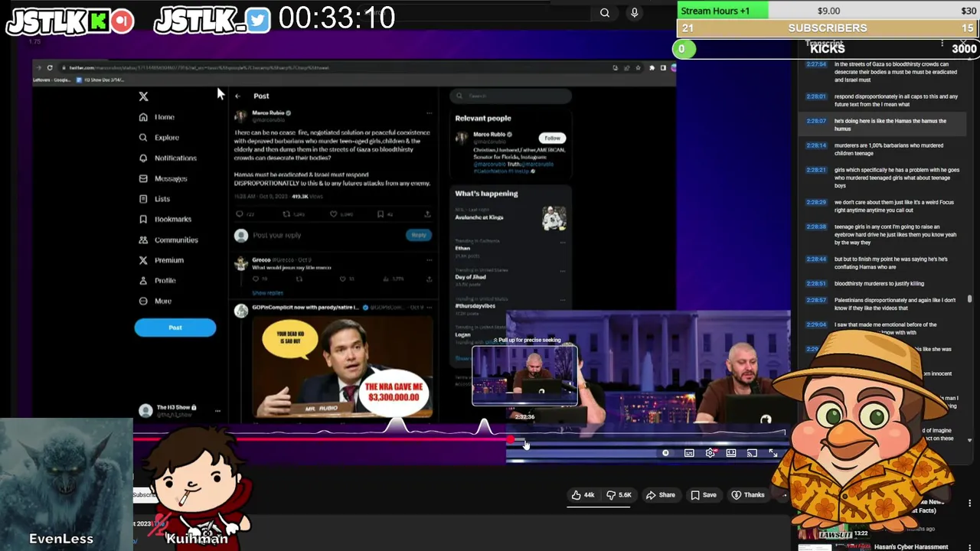980x551 pixels.
Task: Open three-dot menu beside Ethan trend
Action: pos(562,243)
